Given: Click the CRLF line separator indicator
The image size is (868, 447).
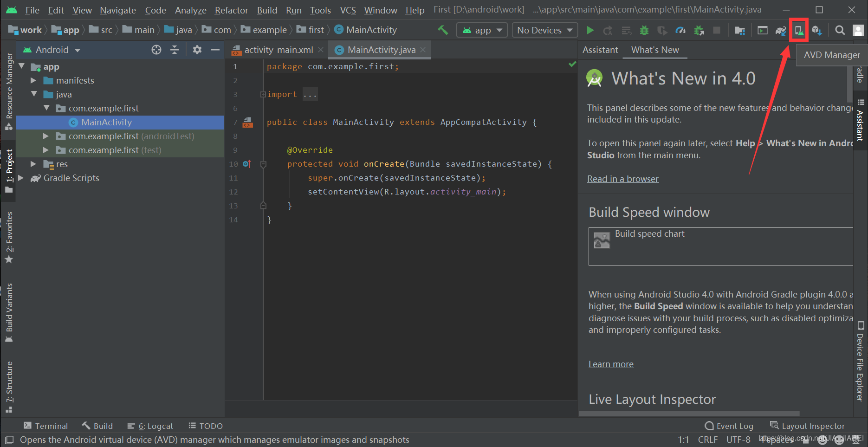Looking at the screenshot, I should pos(708,440).
